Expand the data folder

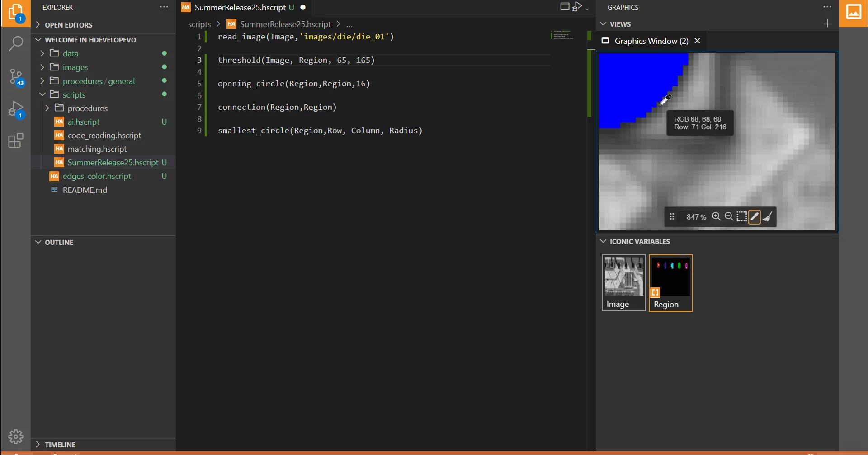click(x=71, y=53)
